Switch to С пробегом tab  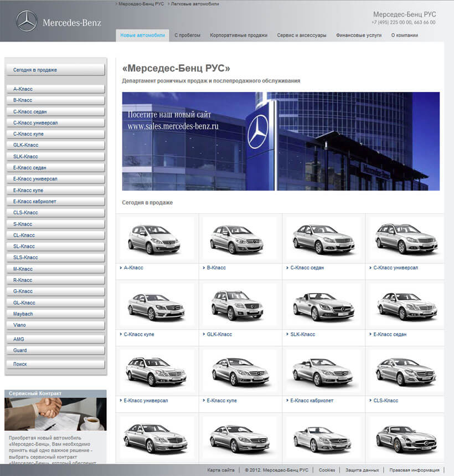[187, 35]
